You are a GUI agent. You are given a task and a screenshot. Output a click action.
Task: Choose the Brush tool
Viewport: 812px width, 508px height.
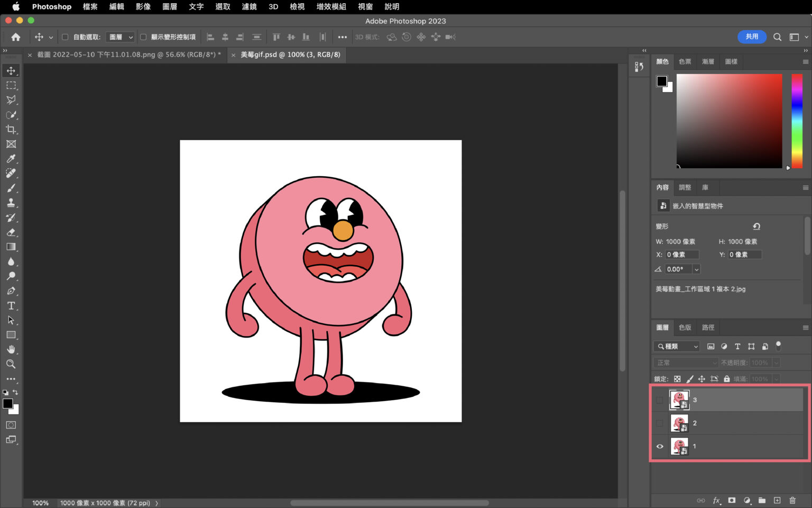pos(11,188)
